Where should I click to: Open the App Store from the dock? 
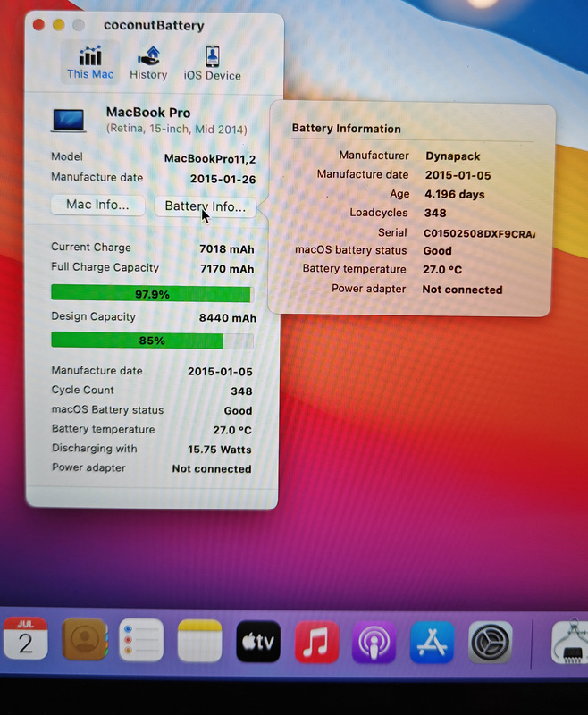coord(433,642)
